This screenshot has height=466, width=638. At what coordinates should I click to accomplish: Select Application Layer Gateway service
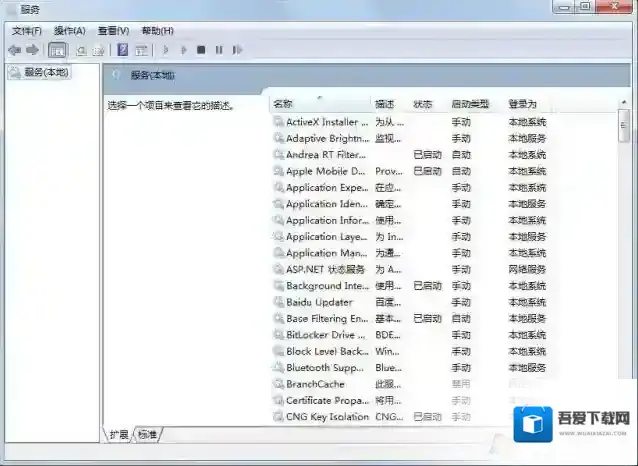coord(410,236)
